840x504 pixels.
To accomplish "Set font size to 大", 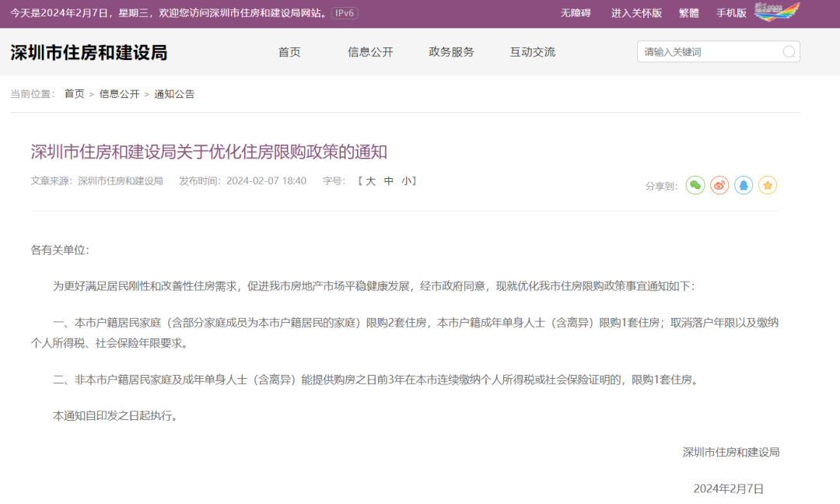I will point(370,181).
